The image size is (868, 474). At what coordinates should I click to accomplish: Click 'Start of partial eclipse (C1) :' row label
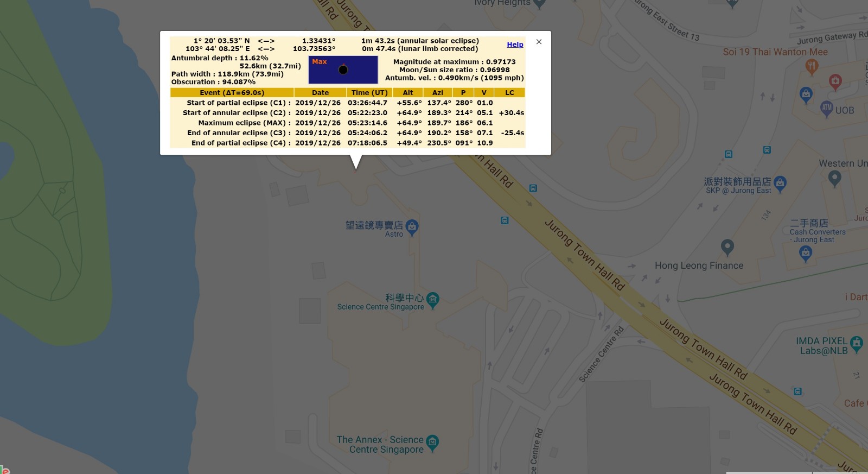[239, 103]
